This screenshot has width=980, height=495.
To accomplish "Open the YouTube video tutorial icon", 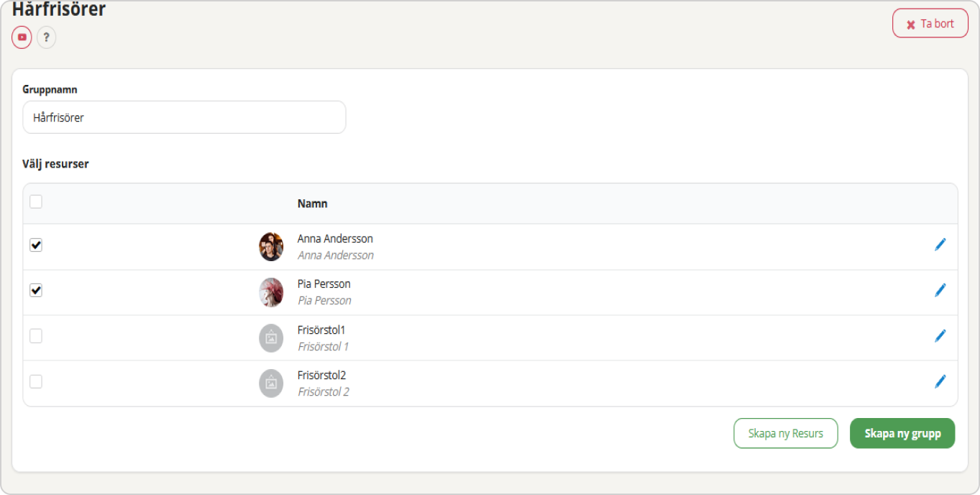I will 22,37.
